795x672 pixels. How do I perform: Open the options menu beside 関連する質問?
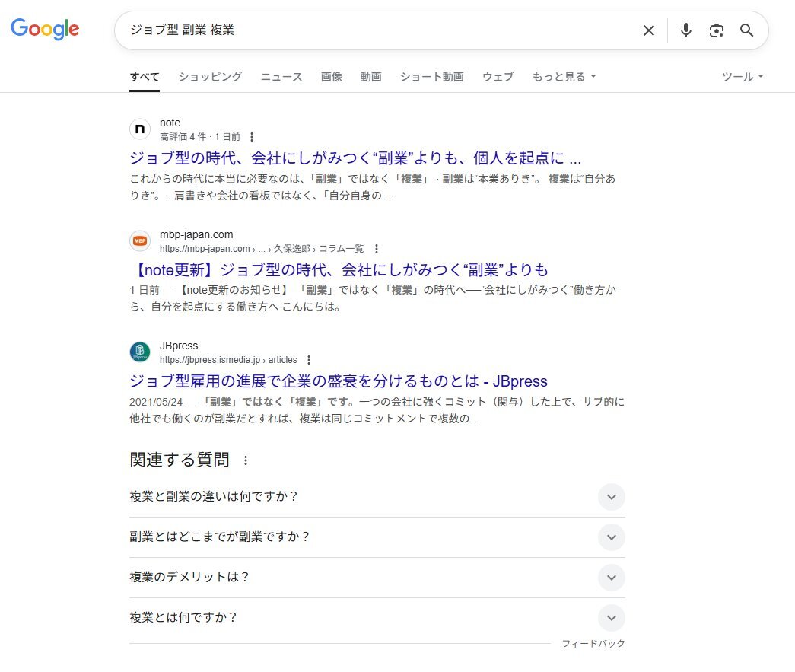pyautogui.click(x=246, y=460)
